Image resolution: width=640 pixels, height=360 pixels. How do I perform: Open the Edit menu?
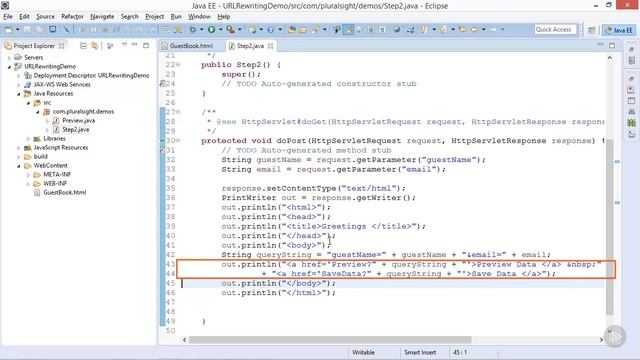pyautogui.click(x=24, y=16)
